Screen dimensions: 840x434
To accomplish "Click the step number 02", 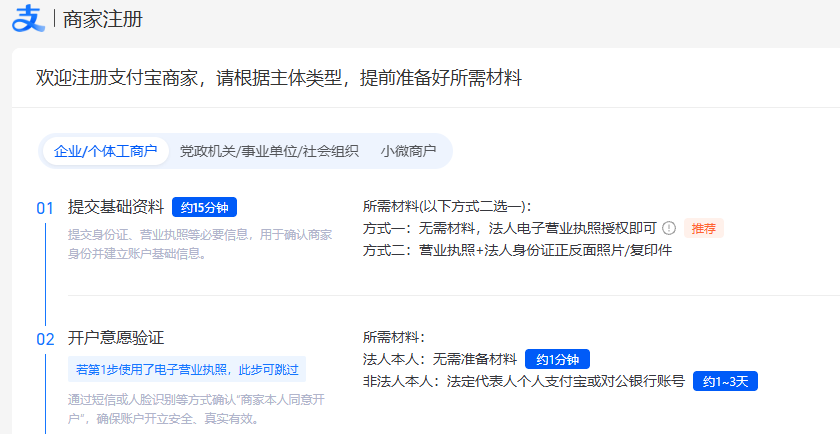I will (x=45, y=339).
